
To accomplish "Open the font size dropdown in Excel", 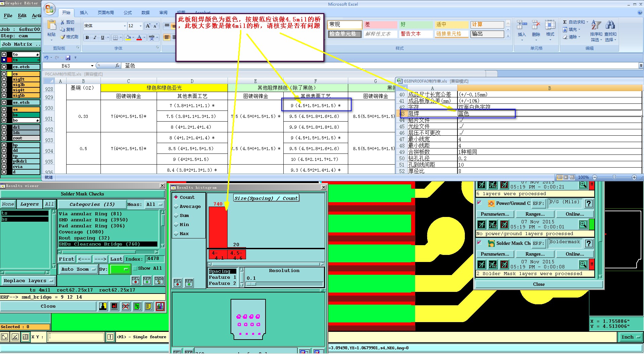I will click(x=140, y=26).
